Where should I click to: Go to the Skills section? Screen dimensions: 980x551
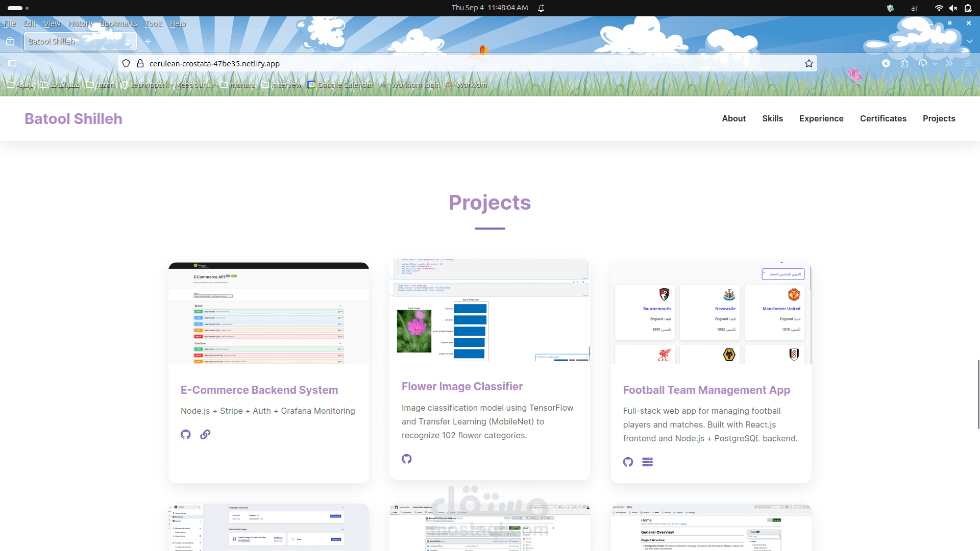[773, 118]
